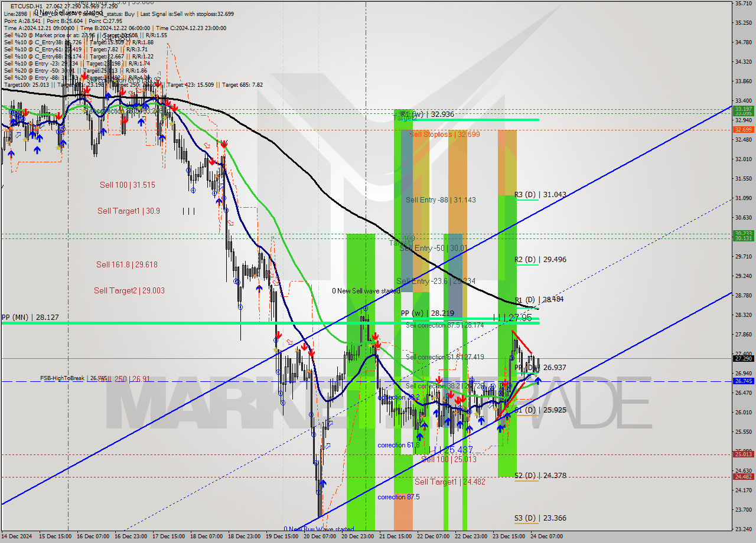Select the 'Target100: 25.013' targets line

pos(133,84)
